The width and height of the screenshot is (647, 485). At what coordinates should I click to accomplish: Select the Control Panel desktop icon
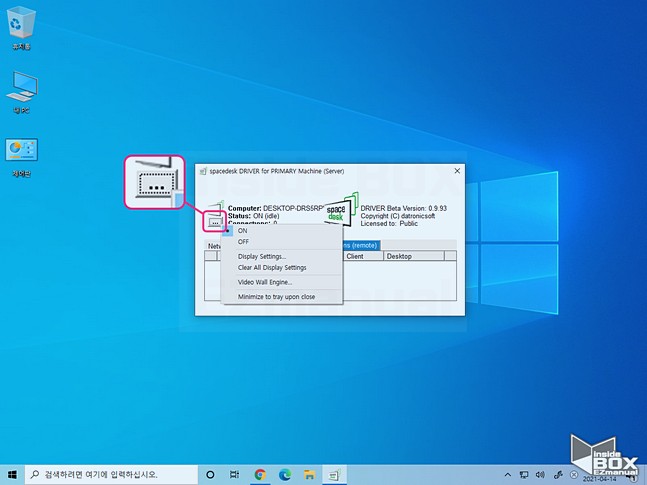click(21, 157)
